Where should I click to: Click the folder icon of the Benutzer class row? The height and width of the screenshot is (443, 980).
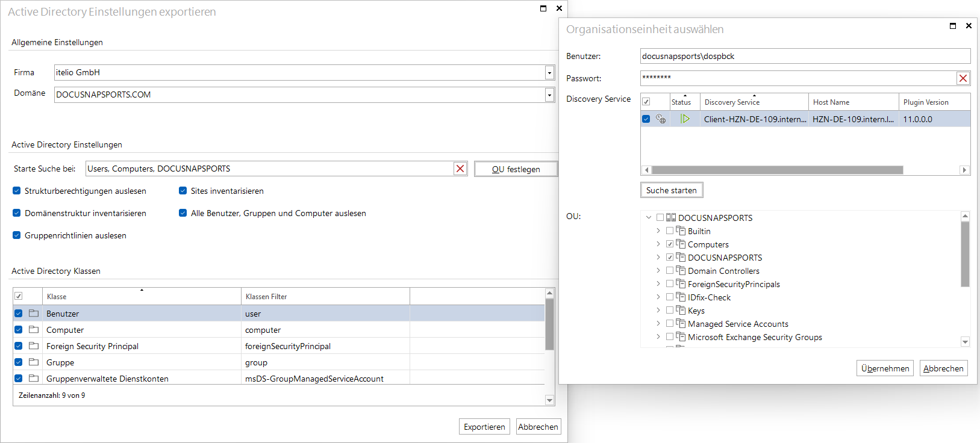tap(34, 314)
